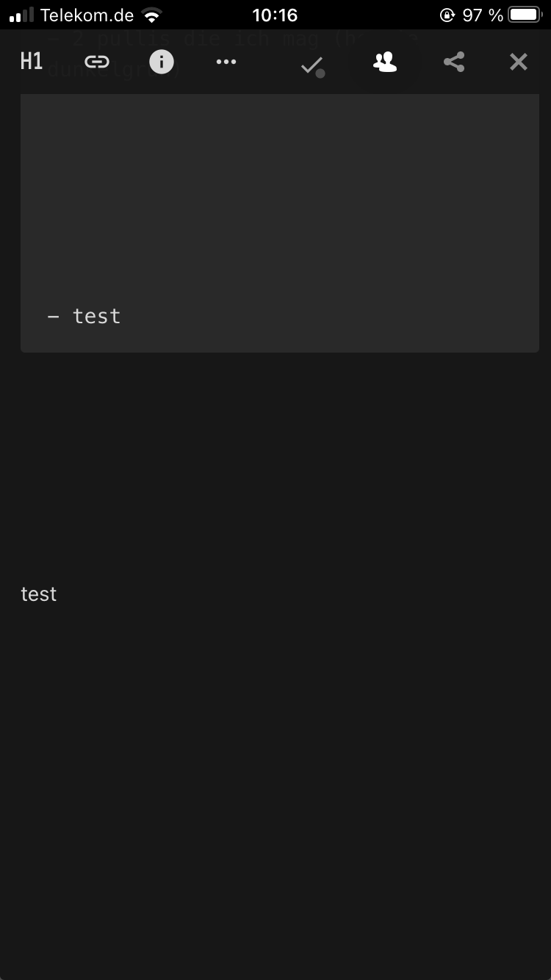Tap the test preview text below the editor
Image resolution: width=551 pixels, height=980 pixels.
pos(38,594)
